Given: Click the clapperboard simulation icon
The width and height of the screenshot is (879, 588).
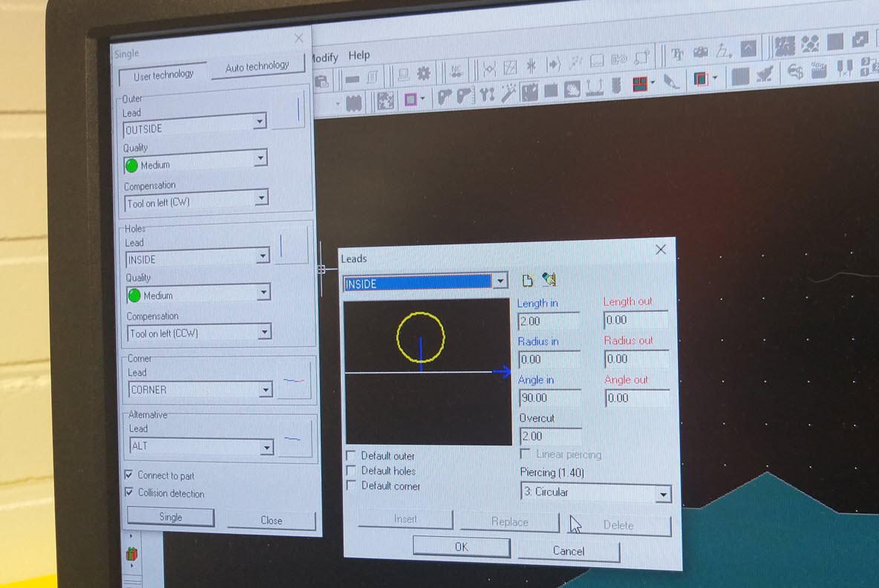Looking at the screenshot, I should [x=819, y=70].
